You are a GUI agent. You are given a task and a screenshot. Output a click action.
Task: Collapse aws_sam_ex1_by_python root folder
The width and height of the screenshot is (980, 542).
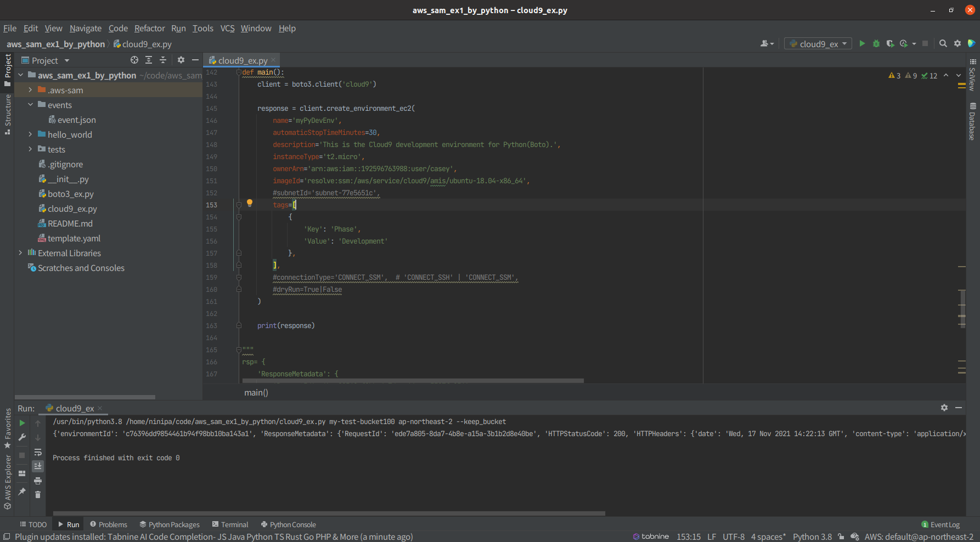pos(21,75)
